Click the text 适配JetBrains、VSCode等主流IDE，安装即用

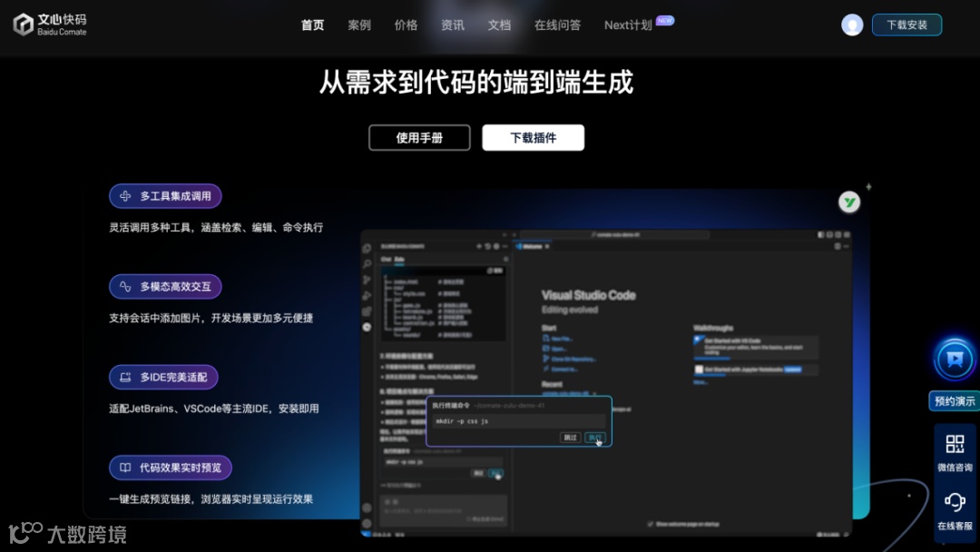(x=214, y=409)
